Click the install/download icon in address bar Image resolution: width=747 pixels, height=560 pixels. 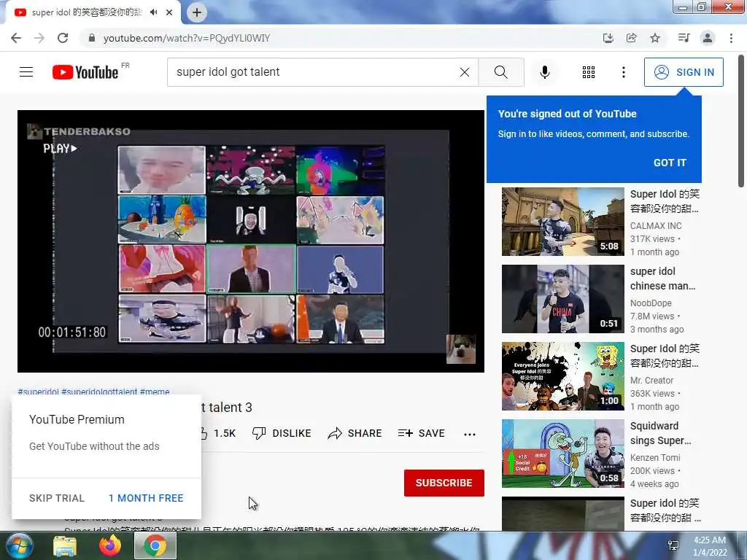coord(608,38)
